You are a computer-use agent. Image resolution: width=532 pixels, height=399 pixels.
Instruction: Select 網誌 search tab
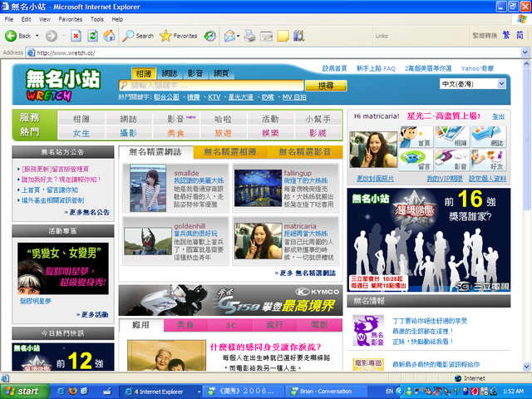pyautogui.click(x=170, y=73)
